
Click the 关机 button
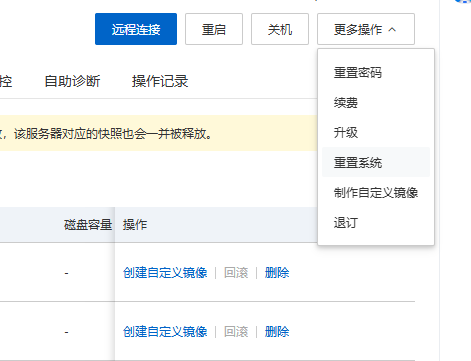280,29
